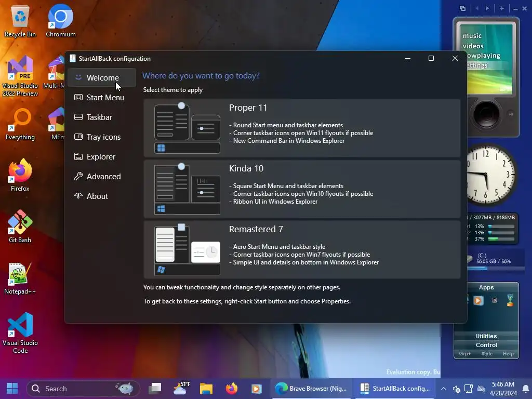Select settings on the Zune gadget
The width and height of the screenshot is (532, 399).
(477, 65)
